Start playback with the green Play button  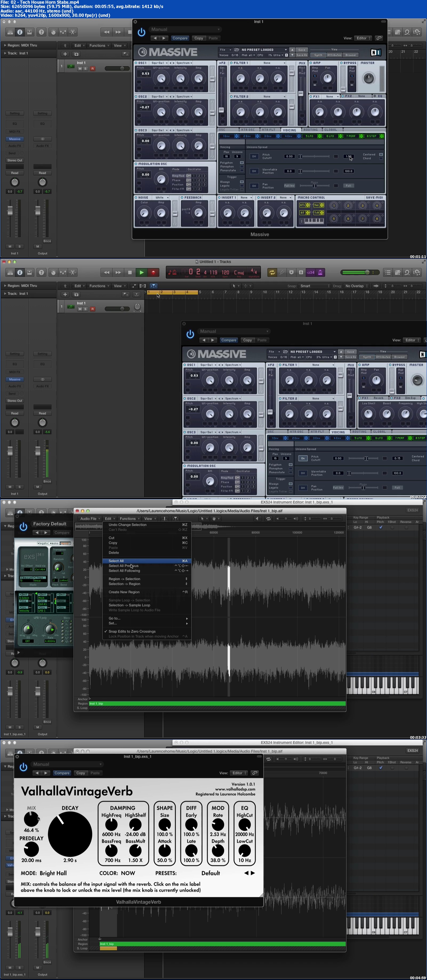coord(142,272)
